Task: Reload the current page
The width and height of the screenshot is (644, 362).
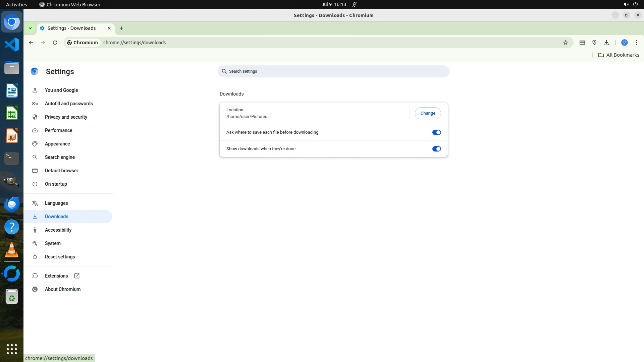Action: [55, 43]
